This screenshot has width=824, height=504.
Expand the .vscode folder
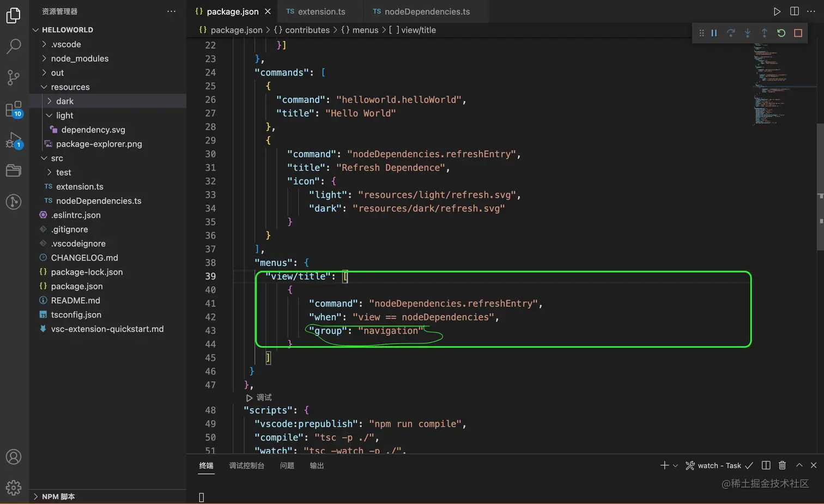coord(108,44)
